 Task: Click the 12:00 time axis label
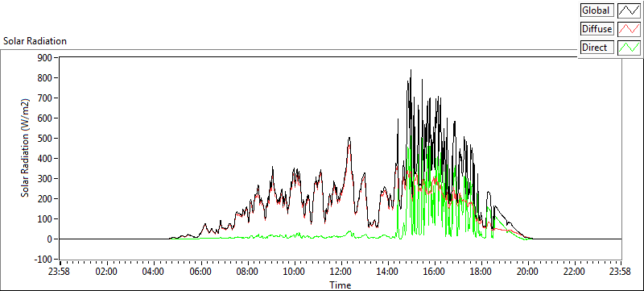click(x=341, y=272)
